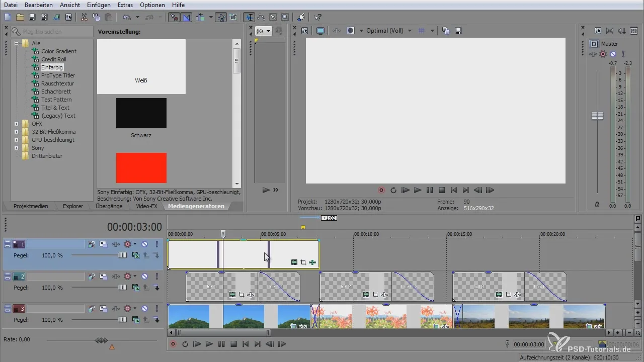Select the Envelope edit tool icon

pos(261,17)
